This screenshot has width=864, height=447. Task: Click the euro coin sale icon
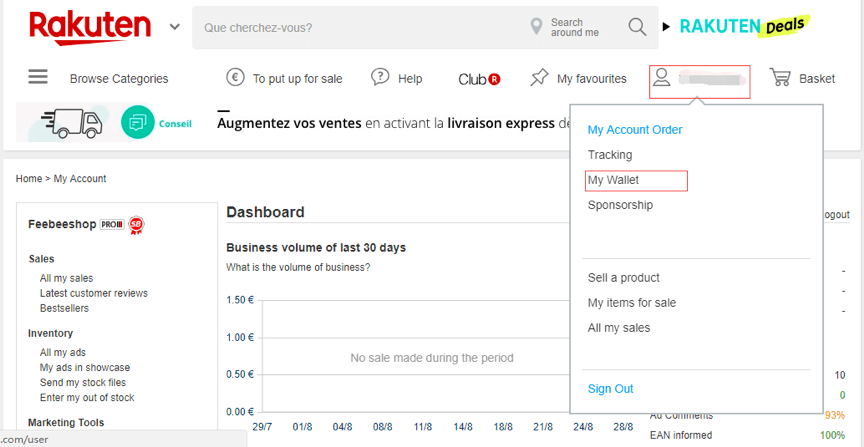point(236,78)
